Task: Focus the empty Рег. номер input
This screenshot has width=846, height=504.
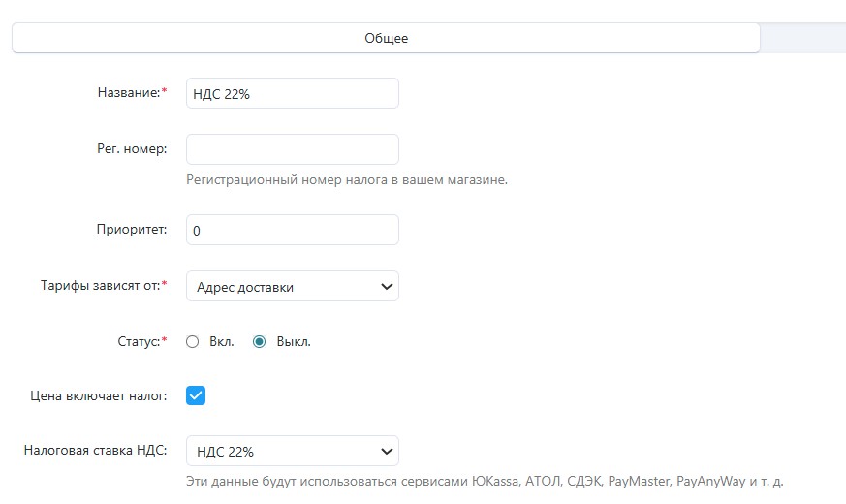Action: click(292, 149)
